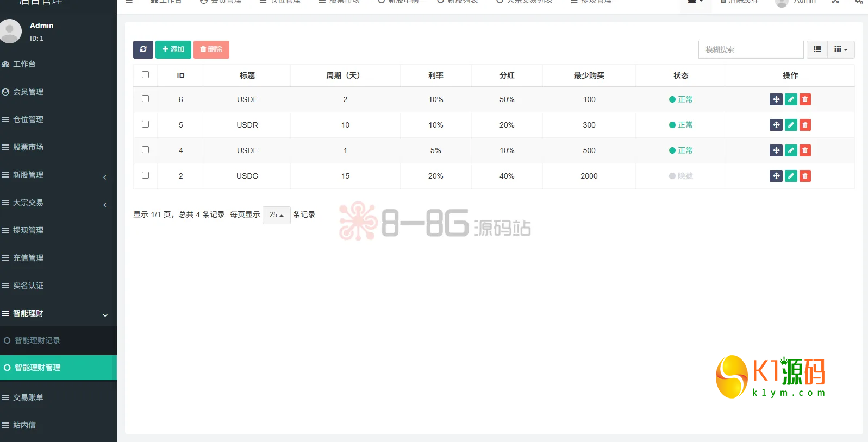Click the USDG title cell
The image size is (868, 442).
pos(247,176)
